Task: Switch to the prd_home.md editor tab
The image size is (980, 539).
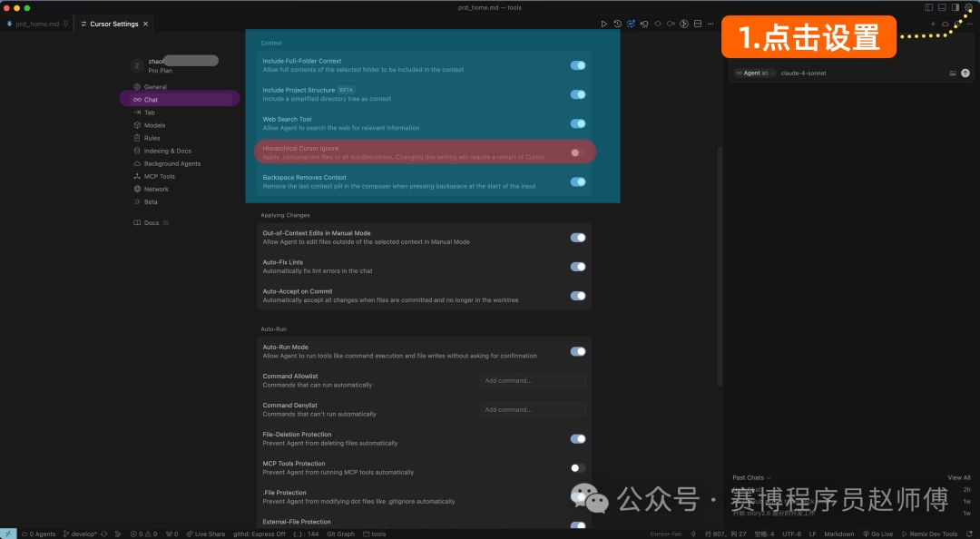Action: coord(37,24)
